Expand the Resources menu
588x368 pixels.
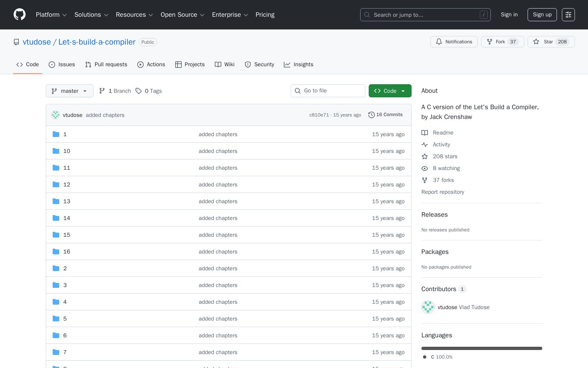(x=134, y=15)
